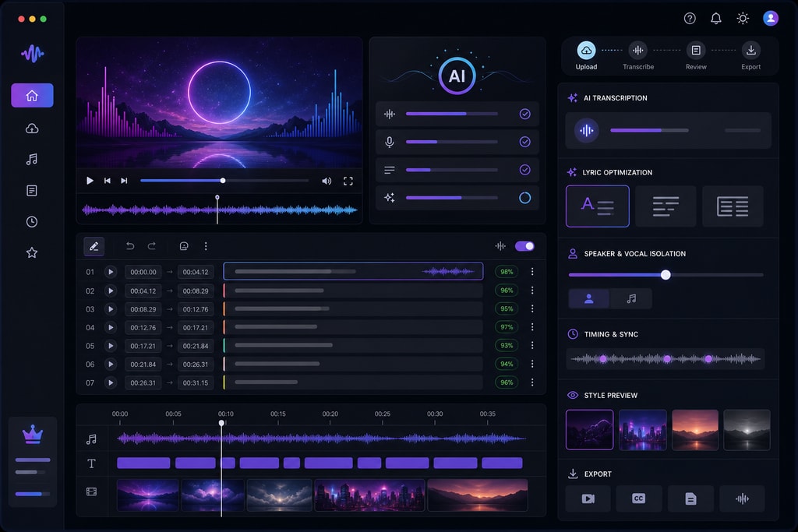The height and width of the screenshot is (532, 798).
Task: Click the central AI logo button
Action: pos(457,76)
